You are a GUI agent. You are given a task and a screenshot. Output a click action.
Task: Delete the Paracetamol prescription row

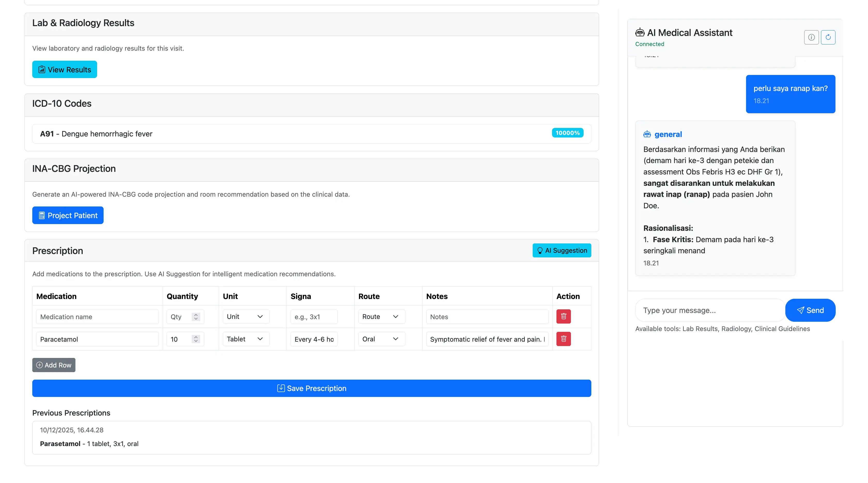(x=563, y=339)
